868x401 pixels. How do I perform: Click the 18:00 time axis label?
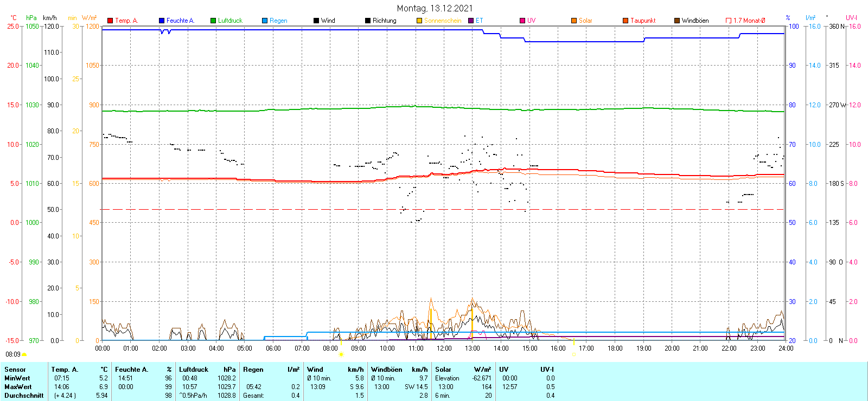coord(615,348)
